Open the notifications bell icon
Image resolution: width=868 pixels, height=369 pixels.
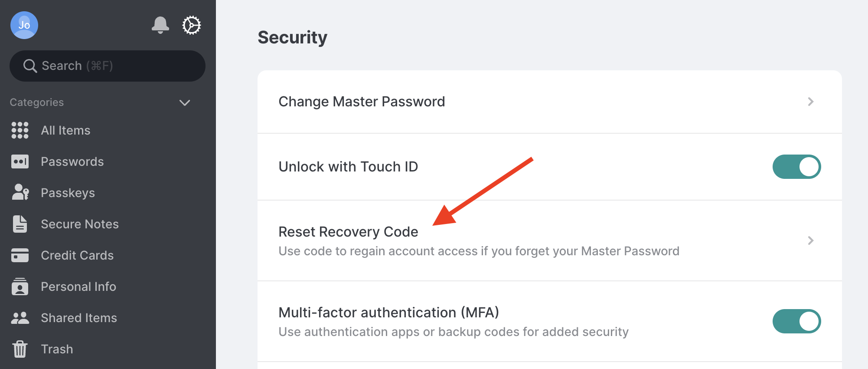tap(160, 25)
